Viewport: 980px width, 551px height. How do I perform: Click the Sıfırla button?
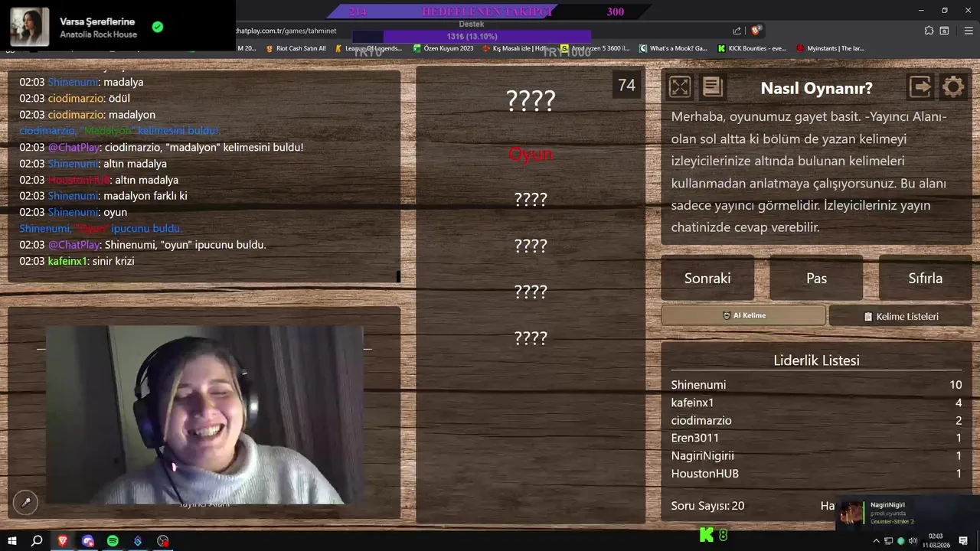[x=925, y=278]
